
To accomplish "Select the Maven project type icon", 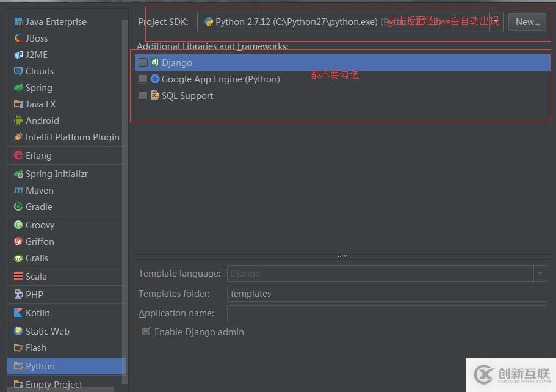I will [18, 190].
